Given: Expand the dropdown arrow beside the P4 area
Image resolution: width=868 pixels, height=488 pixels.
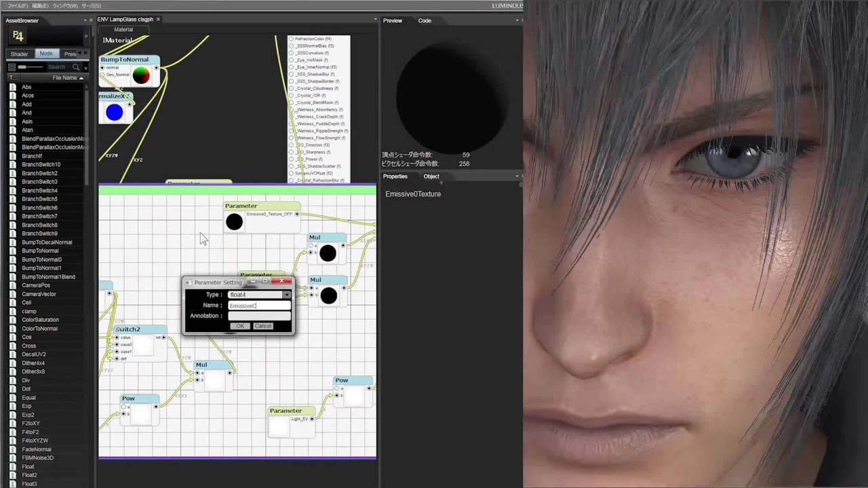Looking at the screenshot, I should coord(86,37).
